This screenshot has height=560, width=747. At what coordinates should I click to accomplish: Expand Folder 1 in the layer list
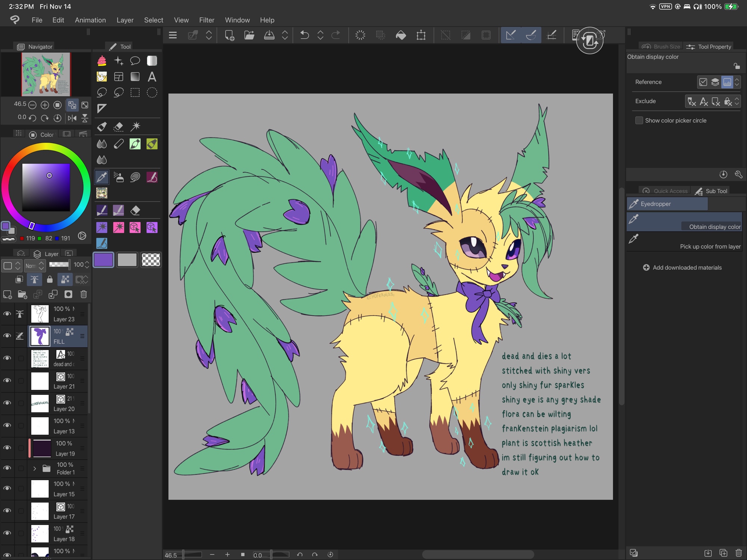[35, 468]
